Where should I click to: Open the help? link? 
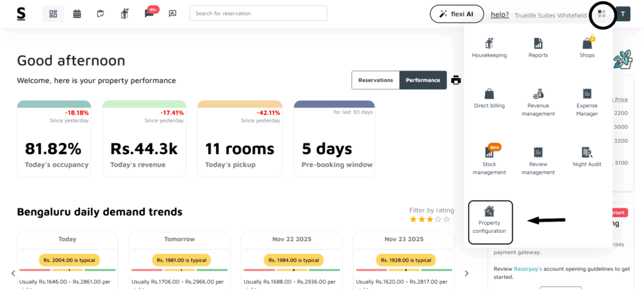(499, 14)
